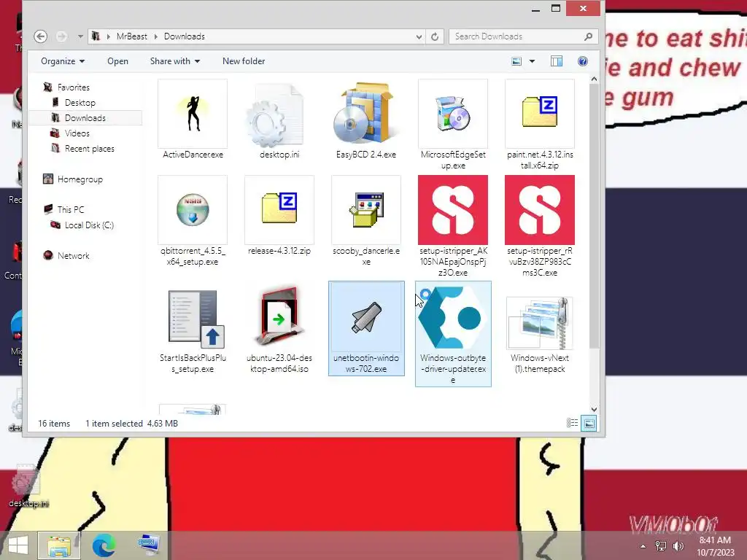Open the on-screen keyboard taskbar icon
The image size is (747, 560).
pyautogui.click(x=149, y=545)
